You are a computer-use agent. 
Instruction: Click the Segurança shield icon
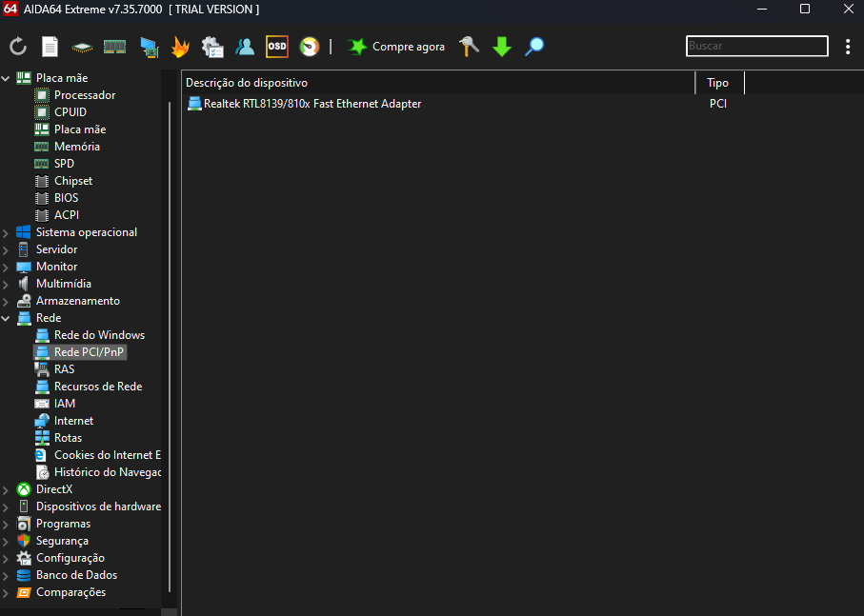[x=24, y=541]
